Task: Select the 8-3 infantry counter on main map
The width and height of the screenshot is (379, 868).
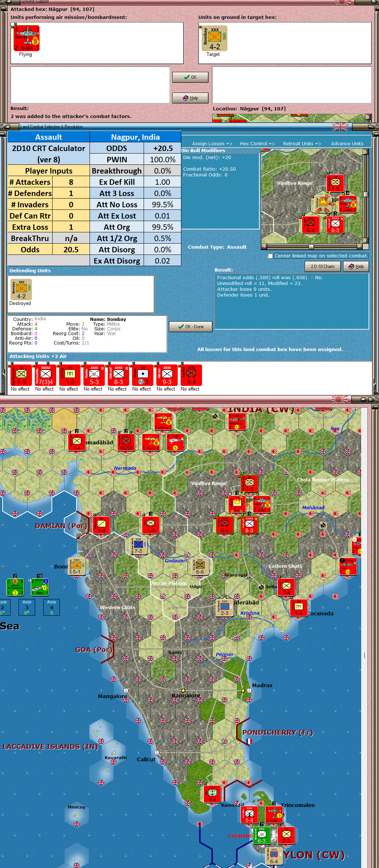Action: pos(249,525)
